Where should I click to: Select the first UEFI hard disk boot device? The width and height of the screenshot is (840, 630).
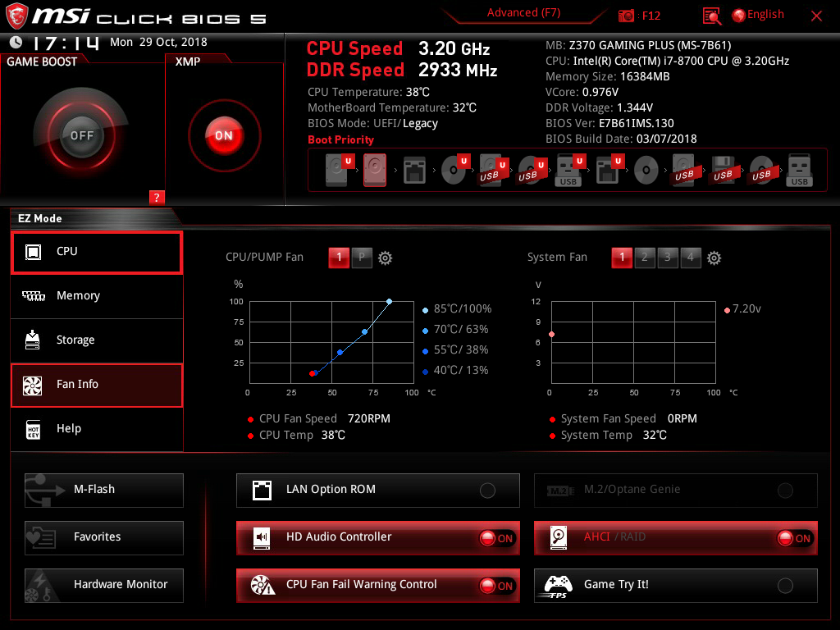point(340,170)
